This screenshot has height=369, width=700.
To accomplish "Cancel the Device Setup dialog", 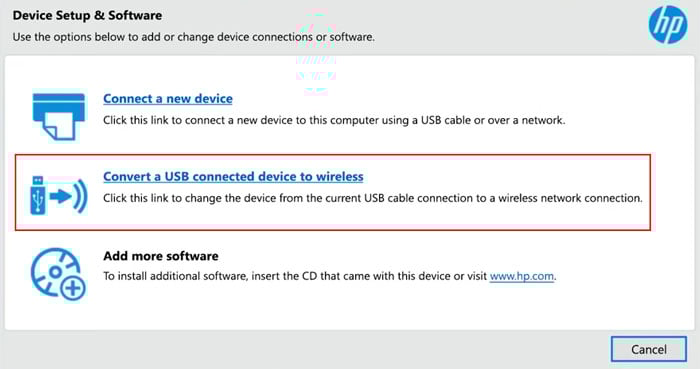I will click(x=649, y=349).
